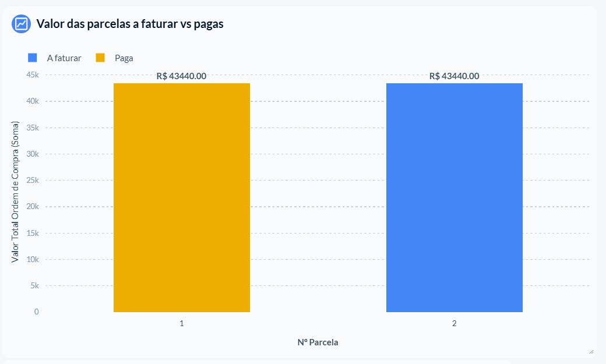Click the Valor Total Ordem de Compra axis title
The image size is (606, 364).
pyautogui.click(x=15, y=192)
